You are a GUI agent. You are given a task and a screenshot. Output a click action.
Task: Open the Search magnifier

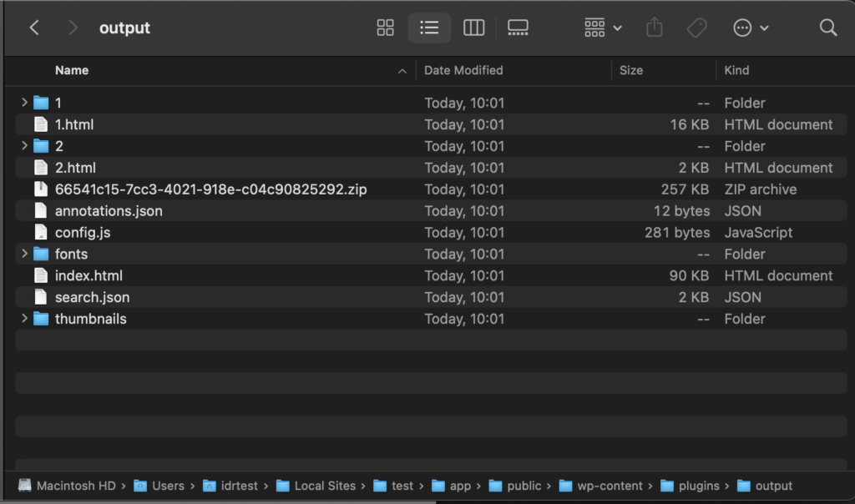pyautogui.click(x=827, y=28)
